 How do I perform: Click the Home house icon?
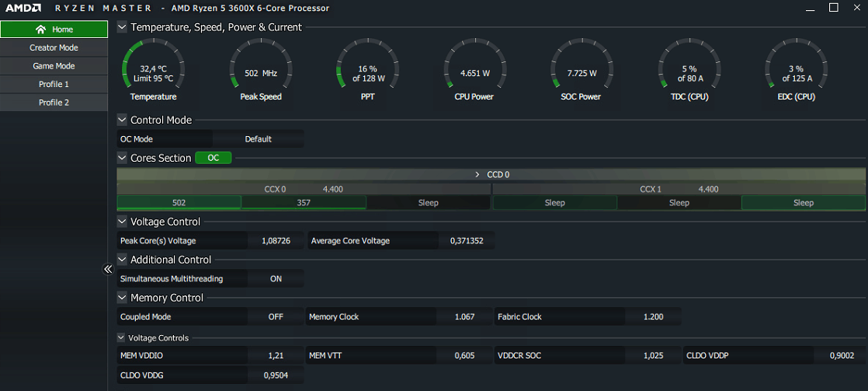tap(41, 30)
